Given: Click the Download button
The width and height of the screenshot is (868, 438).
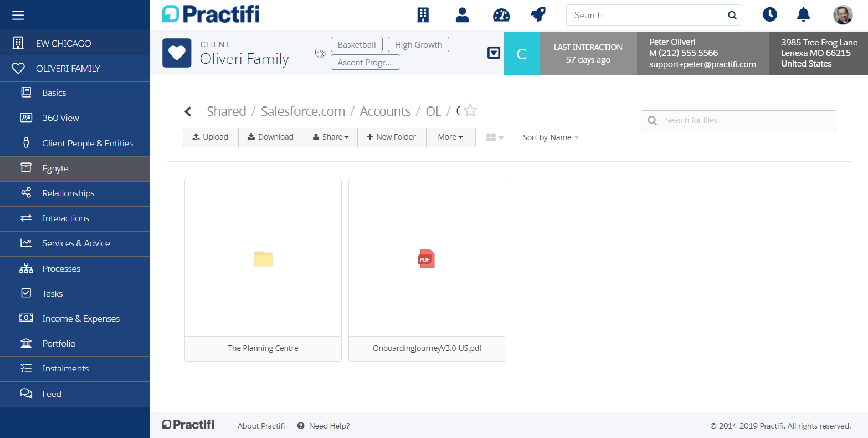Looking at the screenshot, I should pos(271,137).
